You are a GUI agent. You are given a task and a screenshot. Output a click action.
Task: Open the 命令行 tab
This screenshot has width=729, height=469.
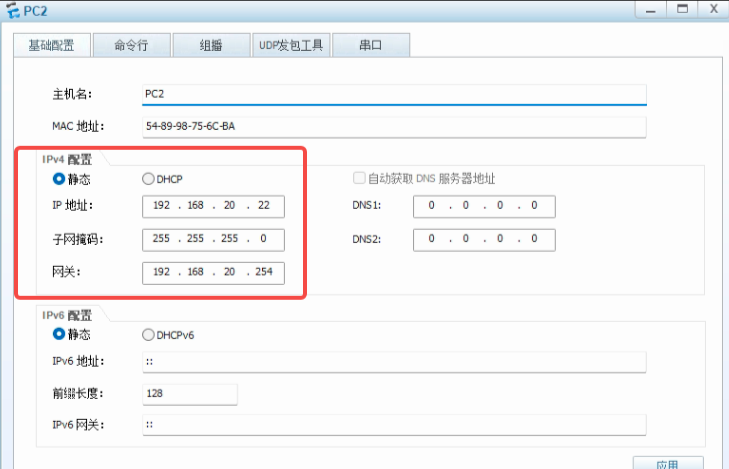(x=131, y=45)
